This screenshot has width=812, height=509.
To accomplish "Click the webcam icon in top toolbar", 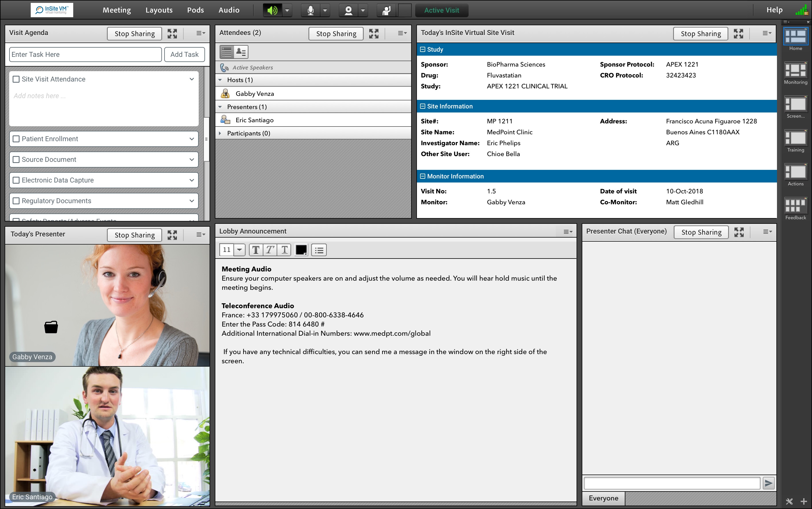I will click(348, 10).
